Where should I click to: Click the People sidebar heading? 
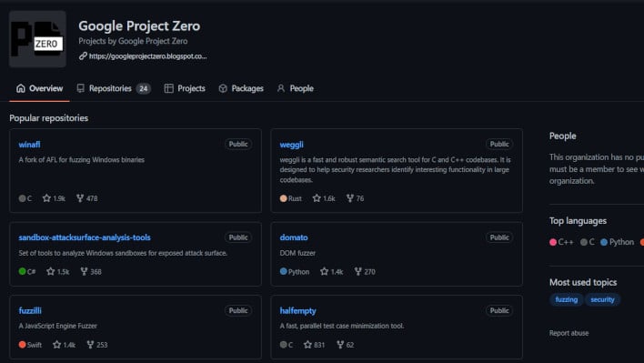click(563, 136)
